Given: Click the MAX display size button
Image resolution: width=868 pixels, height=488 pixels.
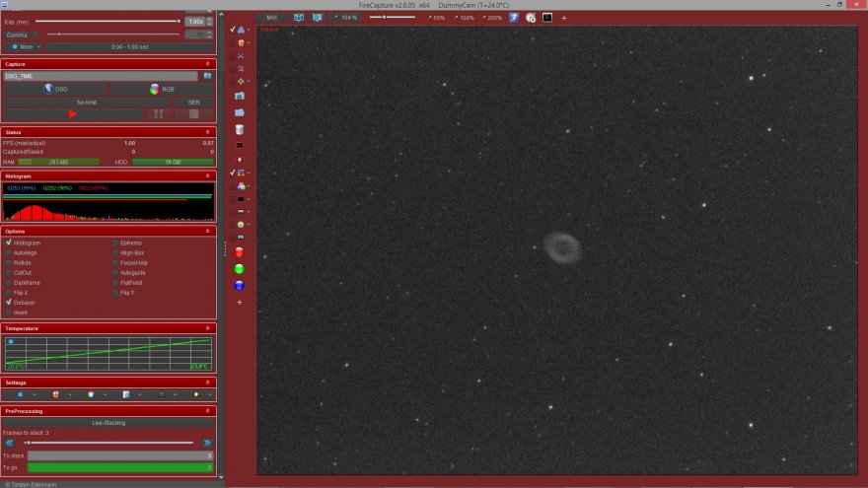Looking at the screenshot, I should click(271, 18).
